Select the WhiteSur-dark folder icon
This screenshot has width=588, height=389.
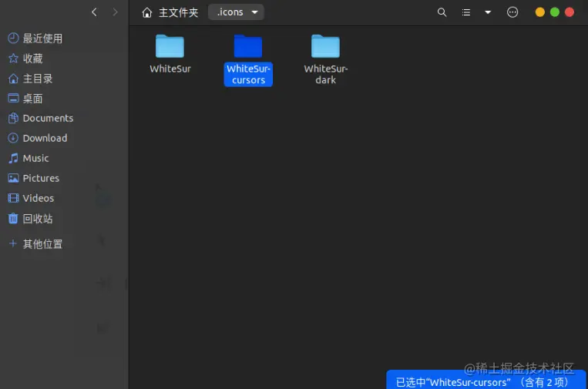(x=325, y=46)
